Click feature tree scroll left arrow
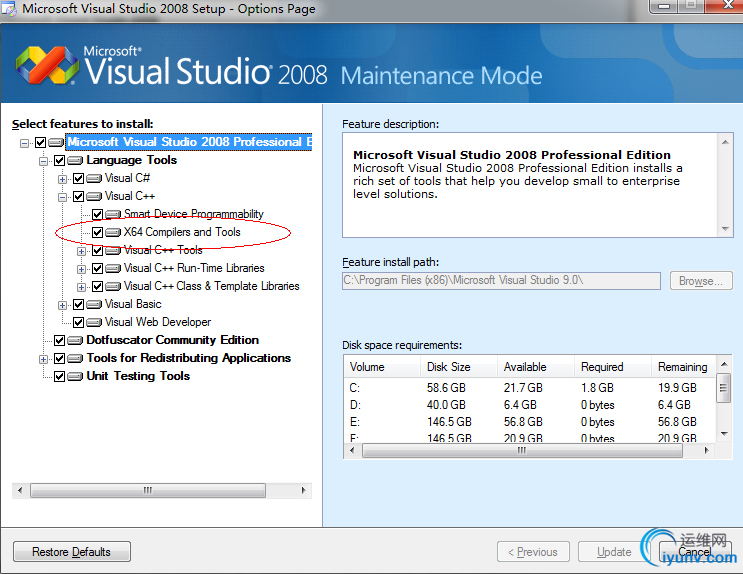The image size is (743, 574). 20,490
